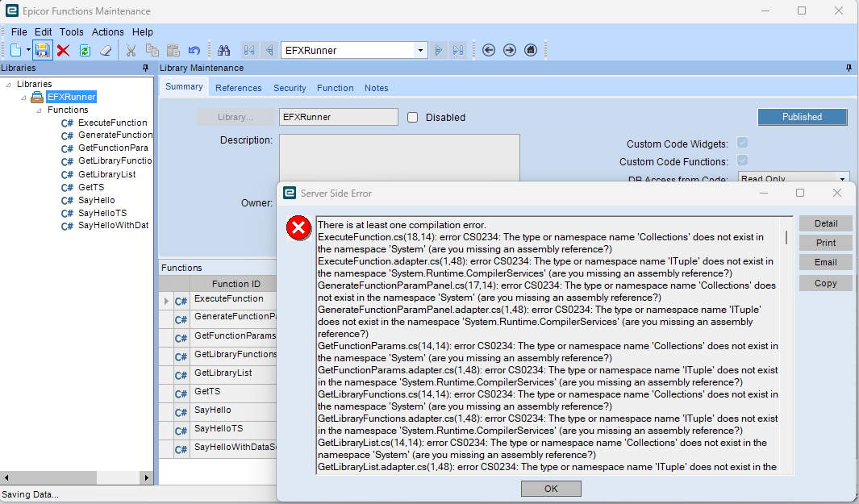
Task: Expand the ExecuteFunction row arrow in grid
Action: pyautogui.click(x=166, y=301)
